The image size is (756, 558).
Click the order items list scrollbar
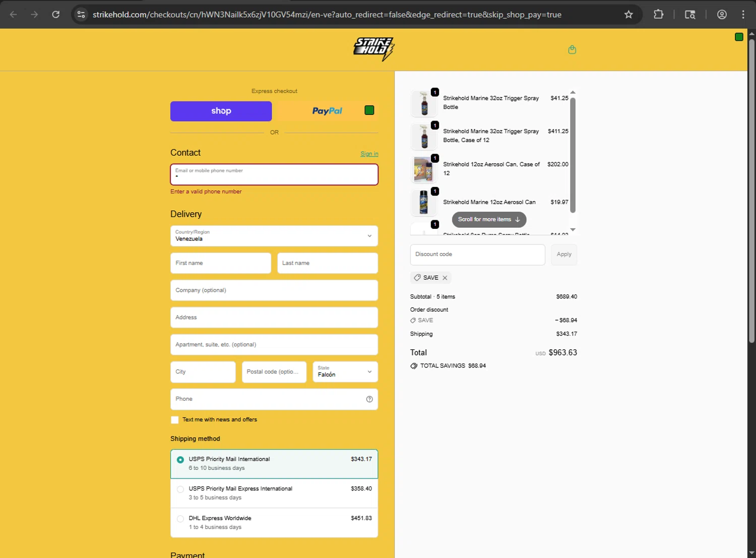point(573,155)
